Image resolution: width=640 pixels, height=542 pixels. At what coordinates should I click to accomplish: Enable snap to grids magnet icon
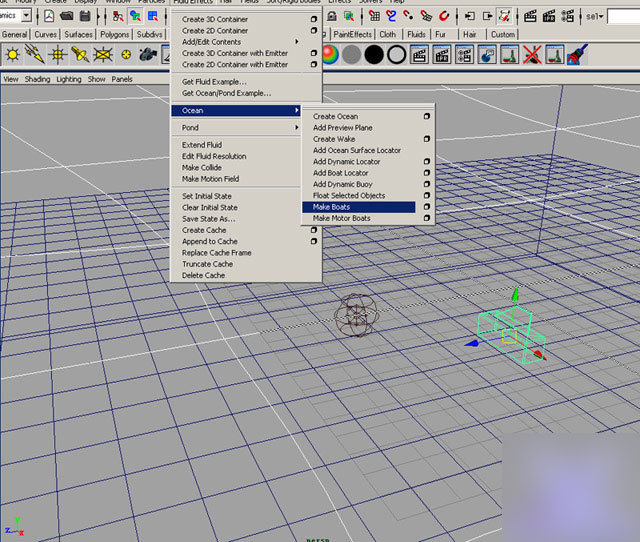tap(374, 16)
